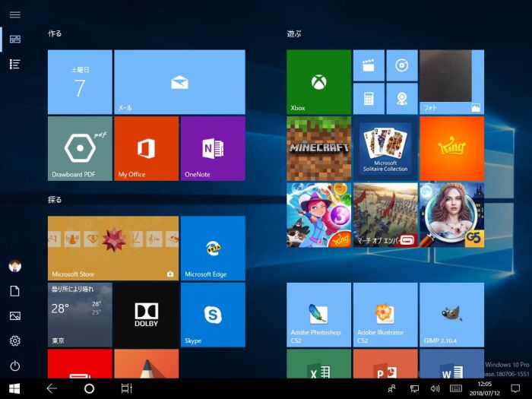This screenshot has height=399, width=532.
Task: Open Microsoft Edge tile
Action: (213, 248)
